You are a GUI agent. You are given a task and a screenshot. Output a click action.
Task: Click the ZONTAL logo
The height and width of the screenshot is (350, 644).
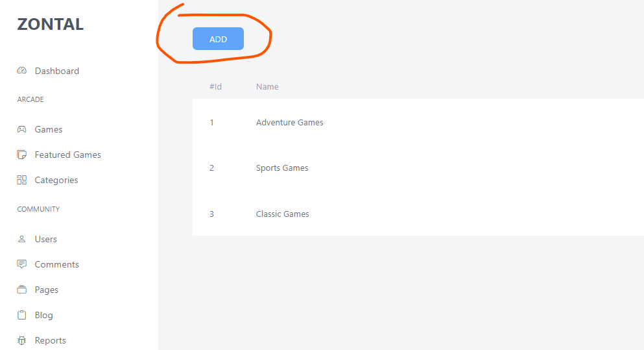(x=51, y=25)
